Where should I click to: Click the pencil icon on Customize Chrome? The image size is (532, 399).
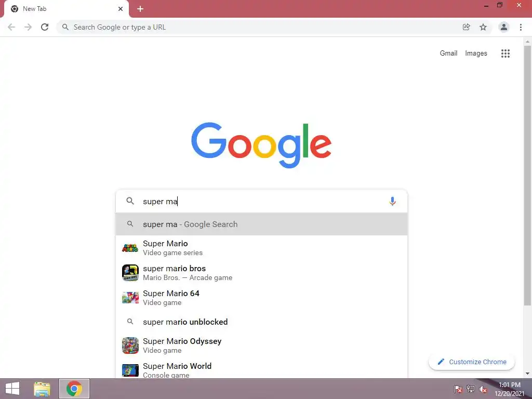[x=441, y=362]
